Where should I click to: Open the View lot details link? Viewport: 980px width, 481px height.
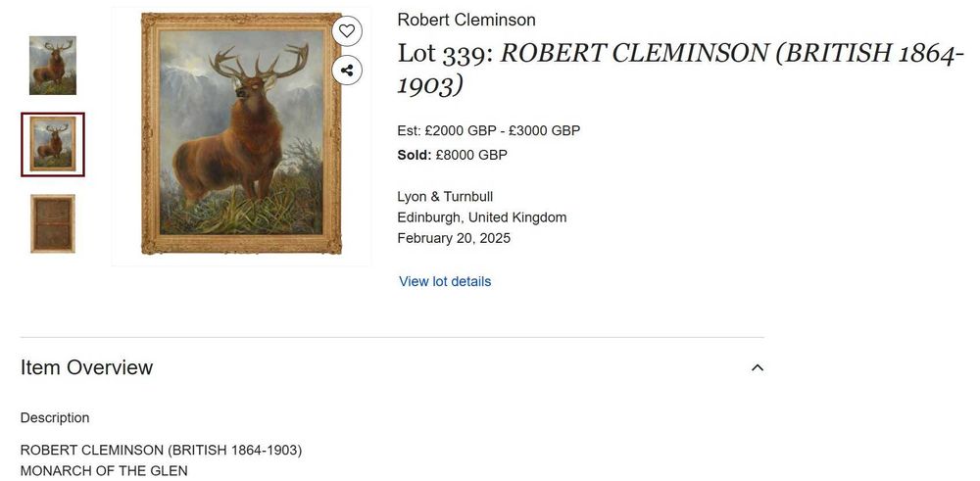click(445, 281)
